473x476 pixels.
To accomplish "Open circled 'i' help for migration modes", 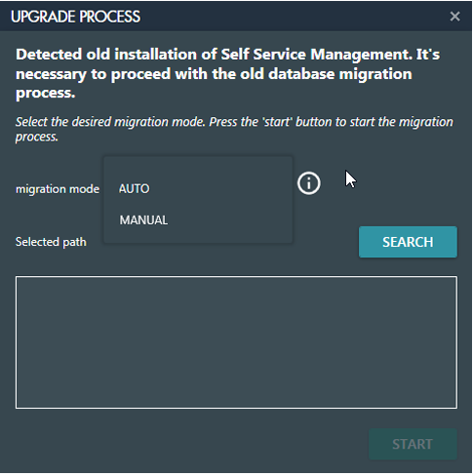I will point(308,183).
